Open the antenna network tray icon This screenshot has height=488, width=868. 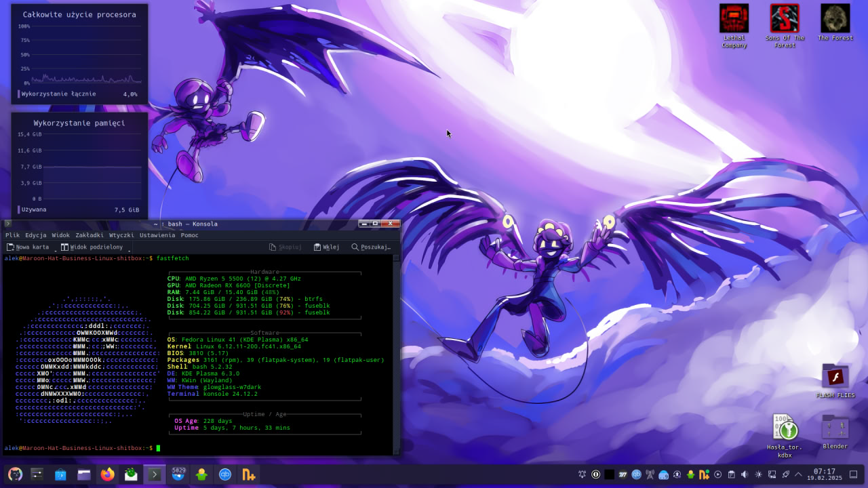click(x=650, y=474)
